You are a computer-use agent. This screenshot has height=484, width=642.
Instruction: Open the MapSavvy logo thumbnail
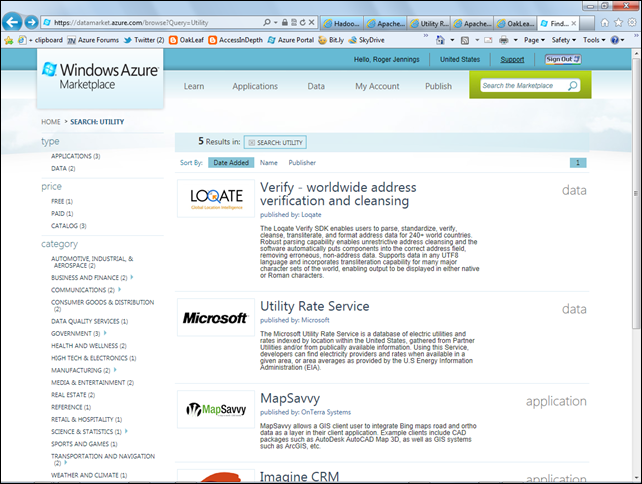click(216, 409)
